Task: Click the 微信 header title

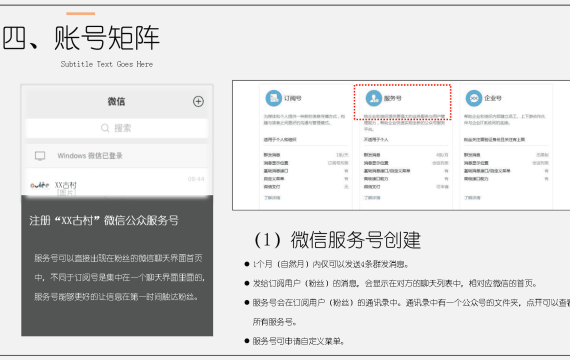Action: point(116,101)
